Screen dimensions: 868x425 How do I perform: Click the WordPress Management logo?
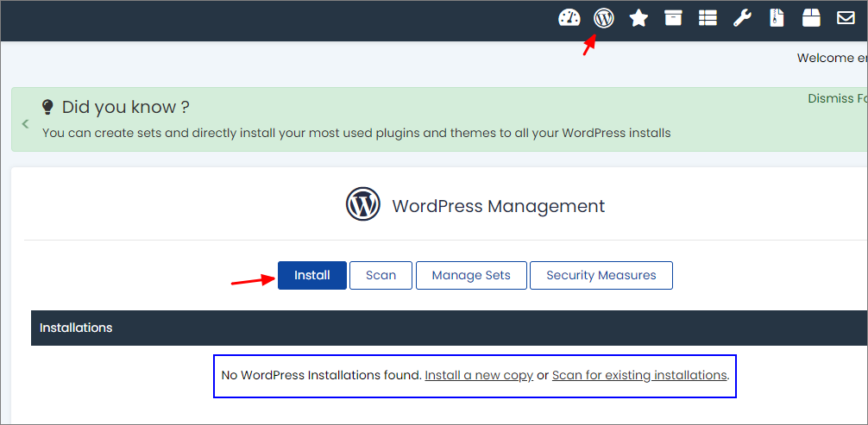coord(363,204)
